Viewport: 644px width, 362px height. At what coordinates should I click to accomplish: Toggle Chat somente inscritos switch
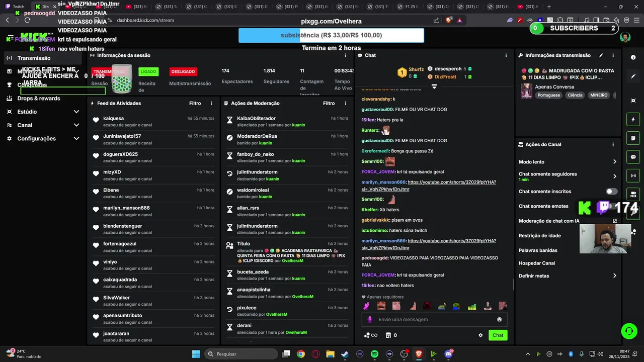(612, 192)
